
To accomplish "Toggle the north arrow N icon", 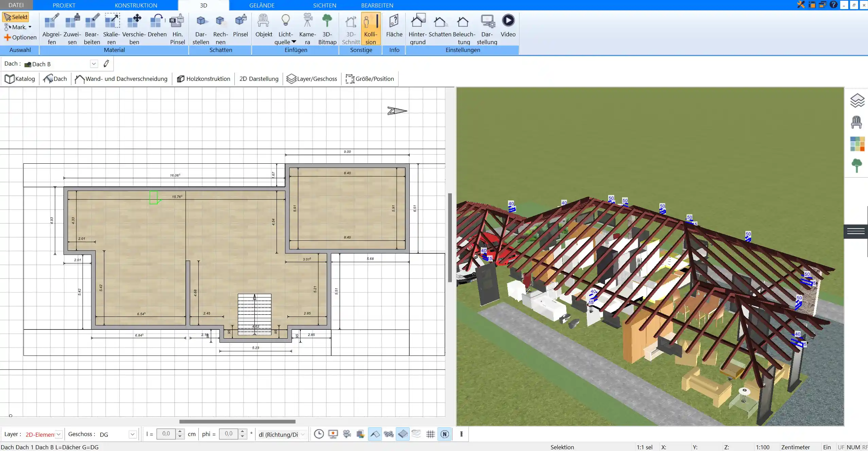I will click(x=445, y=434).
